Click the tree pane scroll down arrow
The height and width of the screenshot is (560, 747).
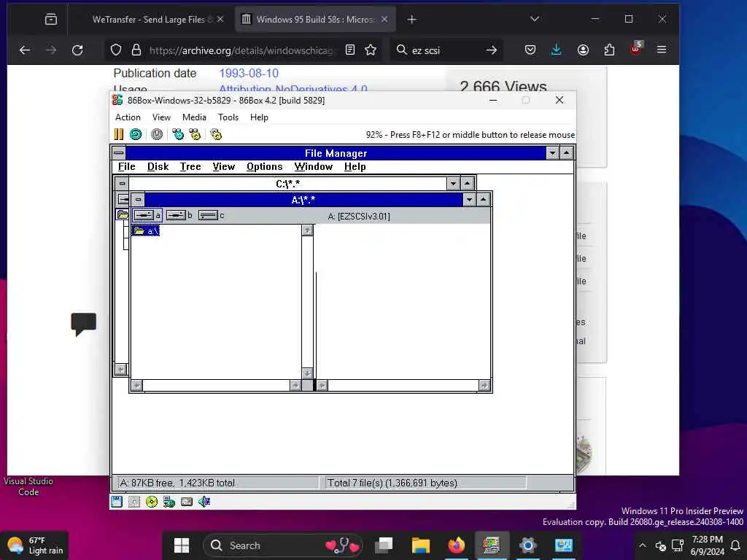click(x=307, y=374)
